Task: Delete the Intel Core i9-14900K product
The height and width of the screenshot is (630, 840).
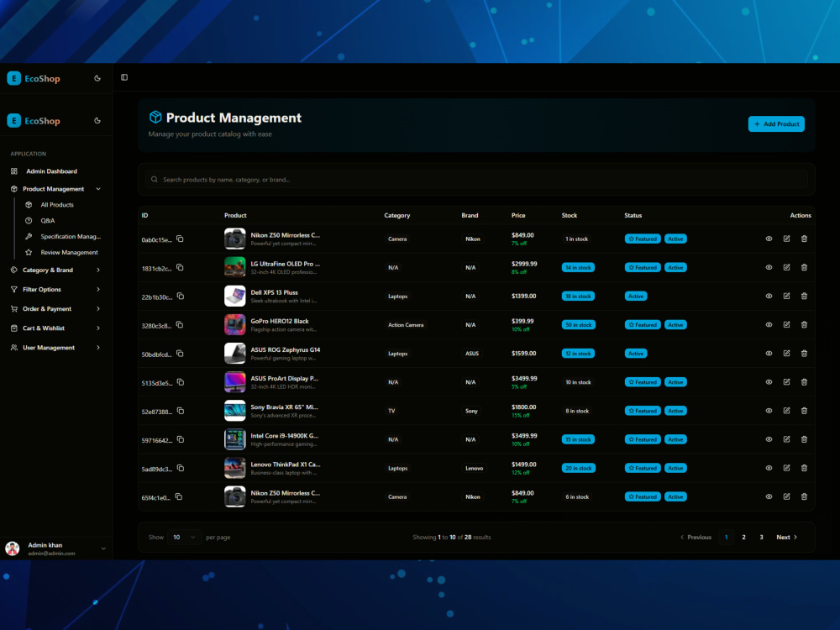Action: tap(804, 439)
